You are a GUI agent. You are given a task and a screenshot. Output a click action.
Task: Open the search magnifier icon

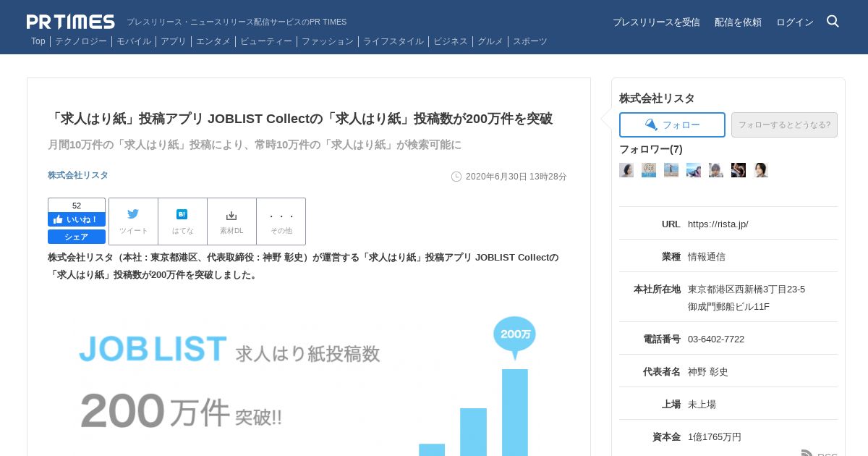point(833,21)
